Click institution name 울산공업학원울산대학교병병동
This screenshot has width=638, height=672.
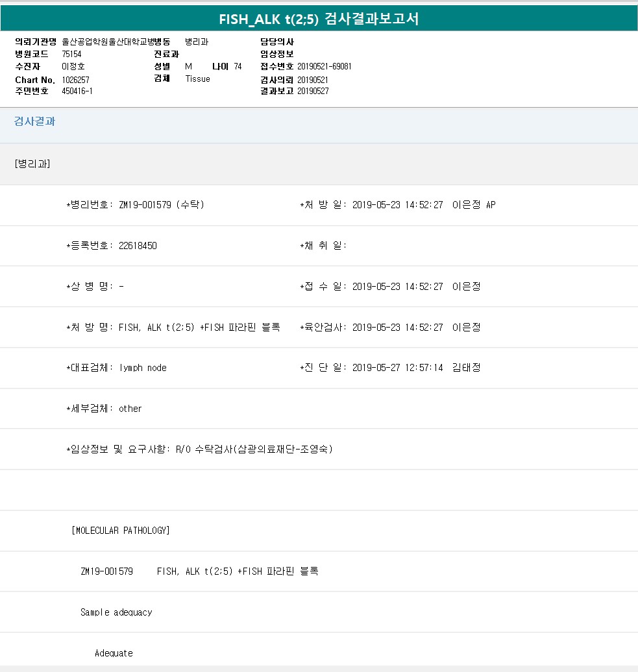point(116,42)
